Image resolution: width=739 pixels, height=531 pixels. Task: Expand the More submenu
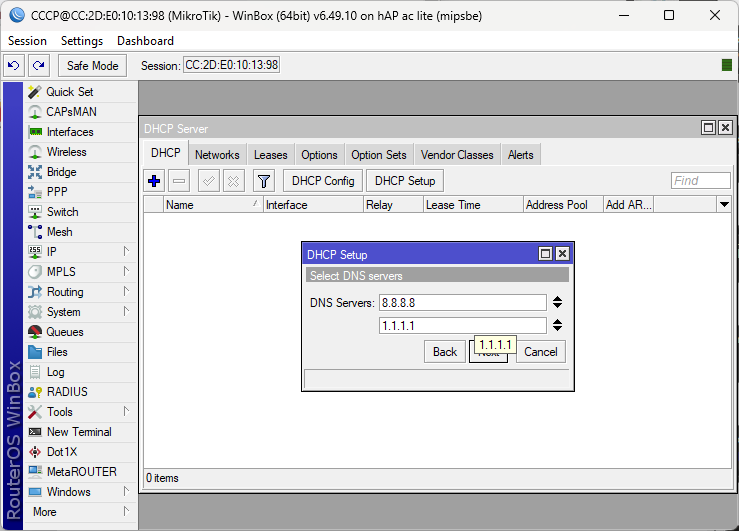(126, 511)
